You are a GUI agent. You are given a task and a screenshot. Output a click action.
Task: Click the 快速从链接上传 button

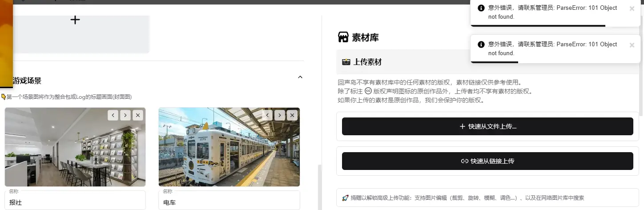[487, 161]
